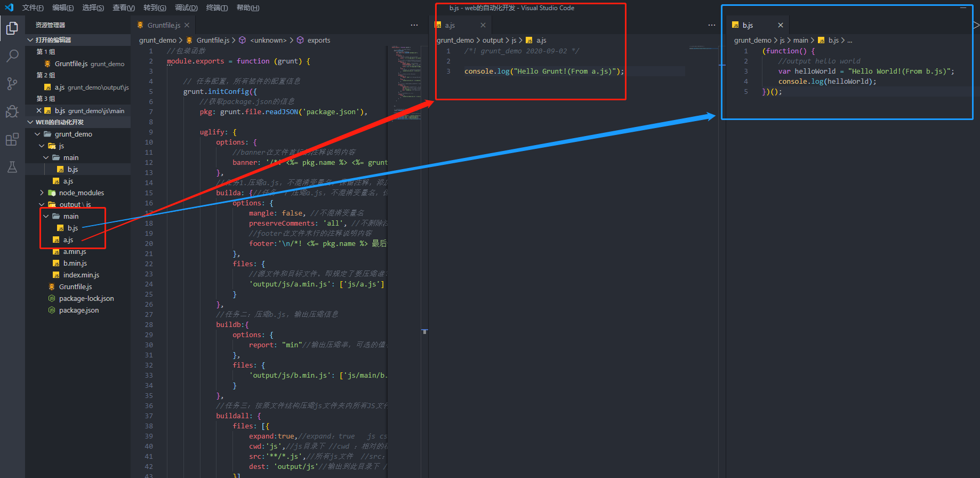Open Gruntfile.js in the file tree
The image size is (980, 478).
point(78,286)
